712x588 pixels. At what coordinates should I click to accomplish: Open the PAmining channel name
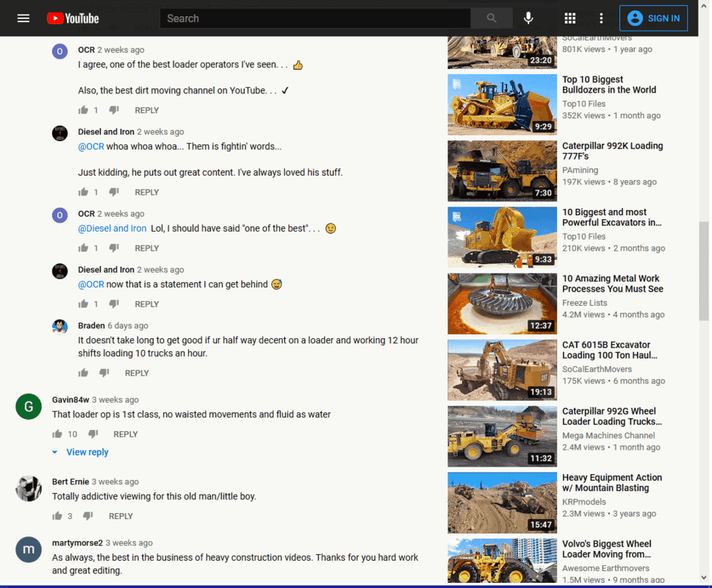pos(580,171)
